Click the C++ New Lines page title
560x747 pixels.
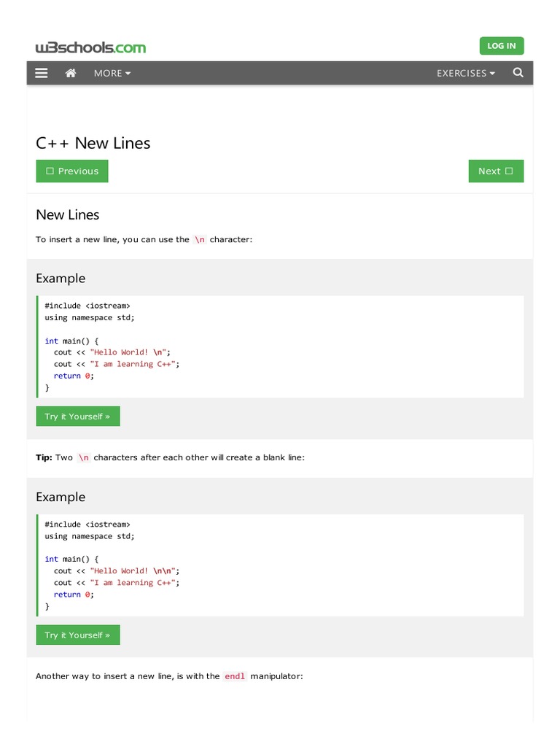coord(93,143)
